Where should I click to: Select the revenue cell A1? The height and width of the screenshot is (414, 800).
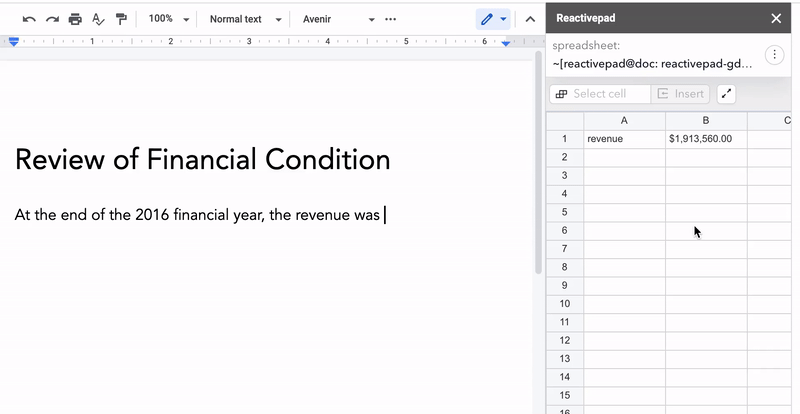624,139
